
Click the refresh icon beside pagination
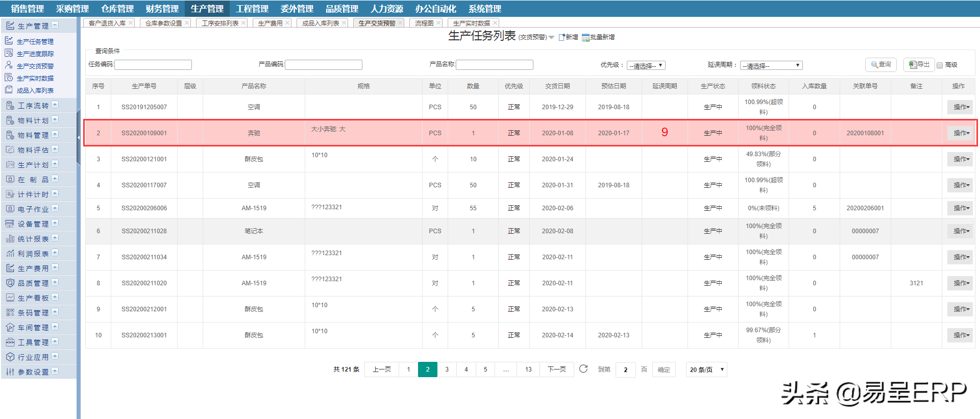583,369
